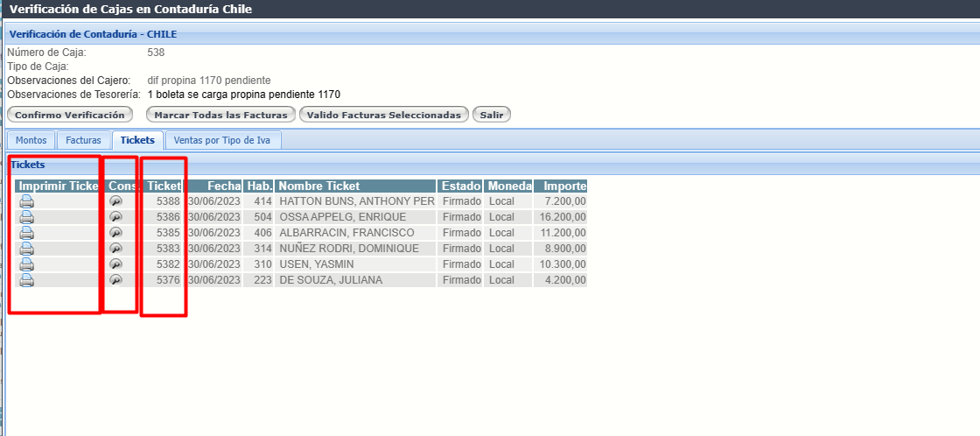Print ticket 5376 with printer icon
Image resolution: width=980 pixels, height=436 pixels.
(26, 279)
